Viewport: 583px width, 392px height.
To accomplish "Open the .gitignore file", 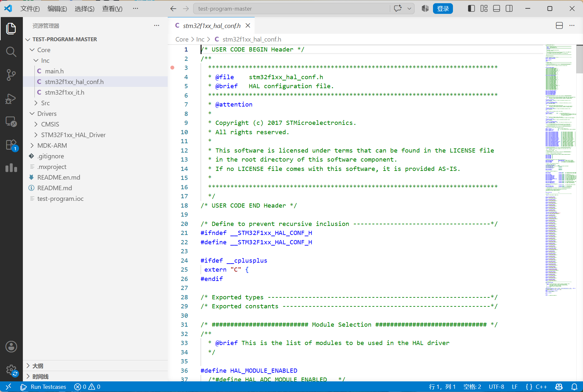I will point(95,156).
